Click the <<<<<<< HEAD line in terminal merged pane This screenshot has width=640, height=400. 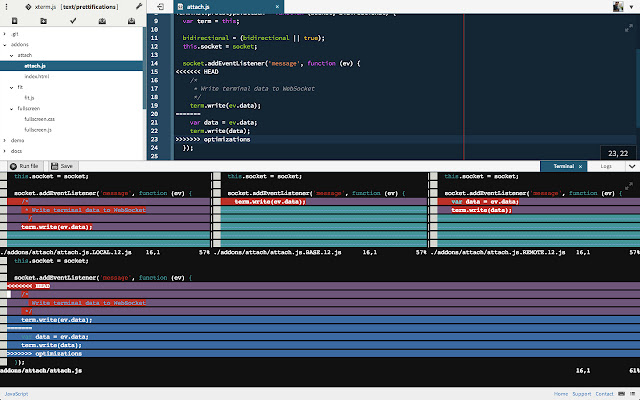pos(29,286)
